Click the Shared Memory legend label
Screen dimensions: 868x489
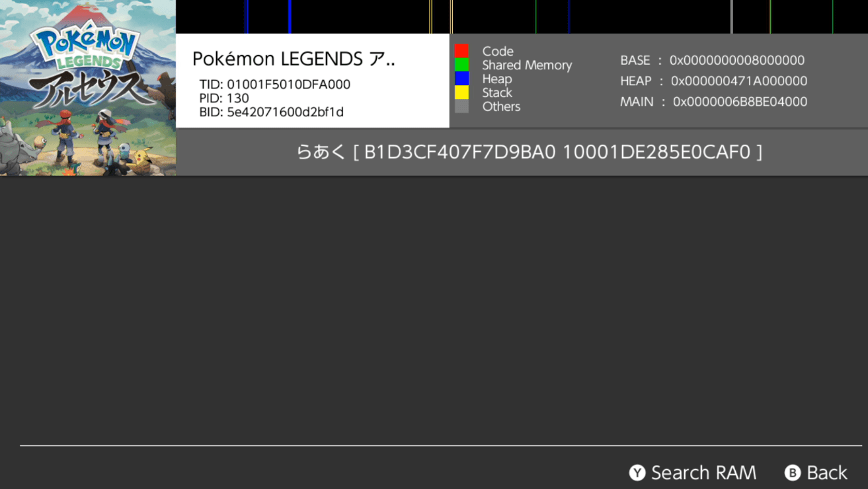coord(527,65)
